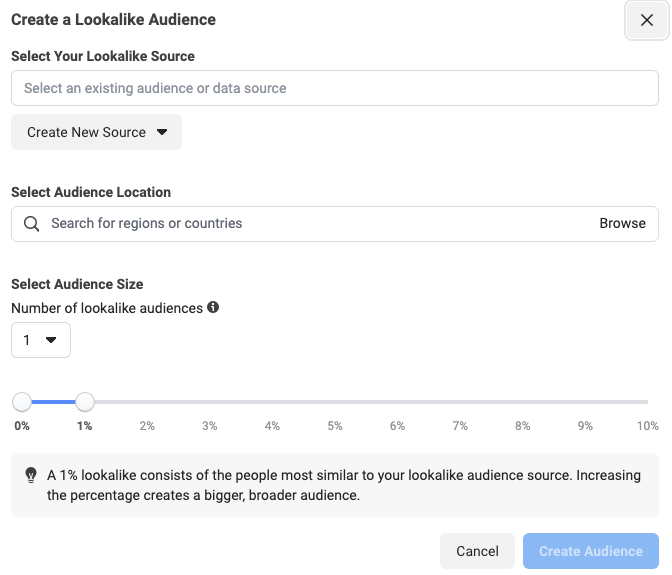Screen dimensions: 672x575
Task: Focus the regions or countries search field
Action: pyautogui.click(x=310, y=224)
